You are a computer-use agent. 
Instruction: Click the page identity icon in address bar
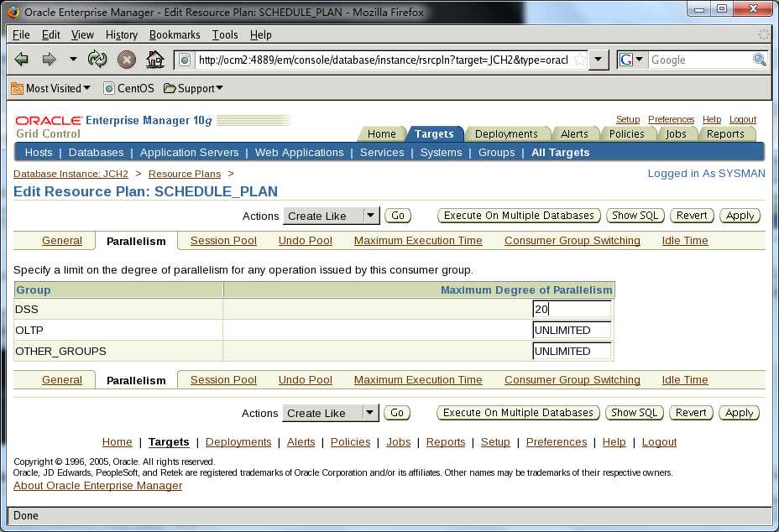click(x=185, y=60)
